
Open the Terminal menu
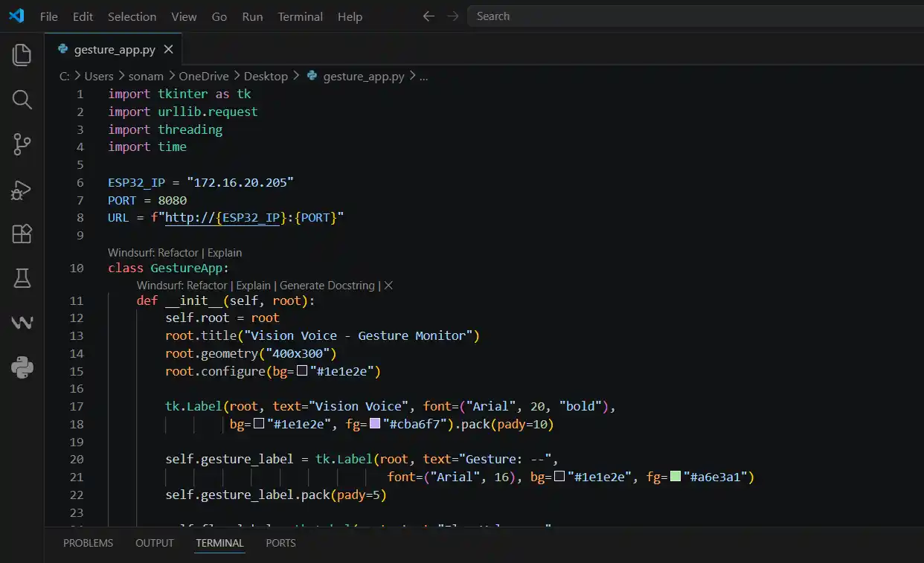(301, 16)
